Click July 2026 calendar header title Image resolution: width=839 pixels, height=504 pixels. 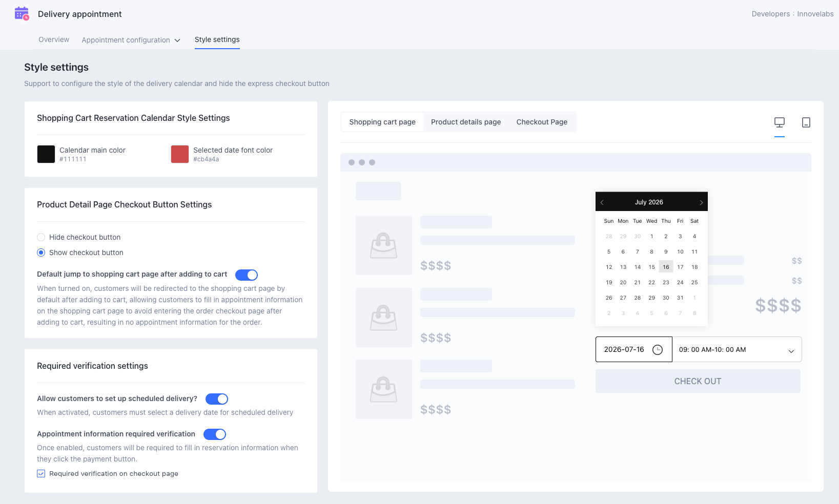[649, 202]
